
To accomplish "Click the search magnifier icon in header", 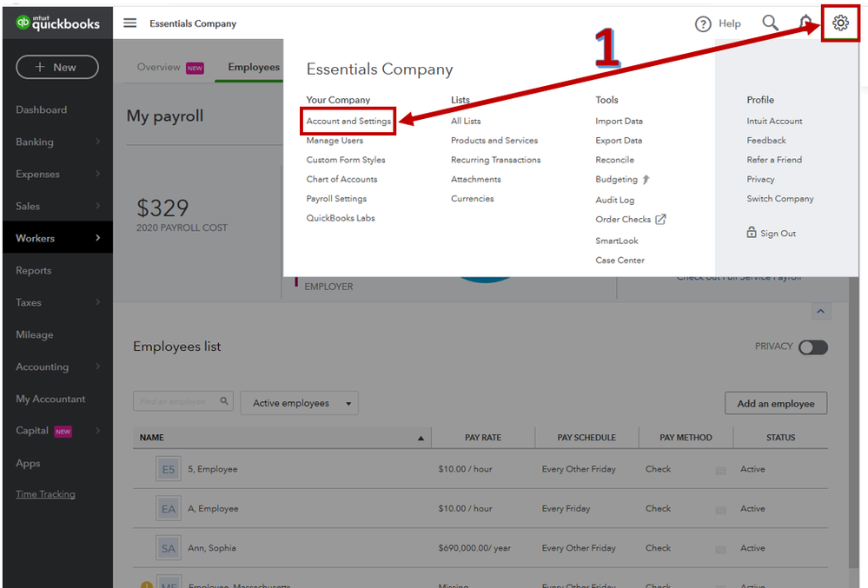I will click(770, 23).
